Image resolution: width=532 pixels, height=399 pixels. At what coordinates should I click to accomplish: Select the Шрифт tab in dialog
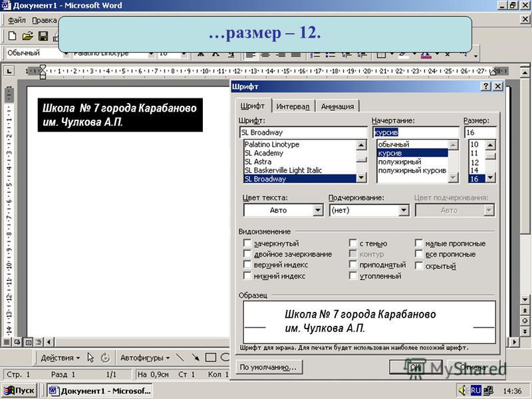tap(253, 106)
